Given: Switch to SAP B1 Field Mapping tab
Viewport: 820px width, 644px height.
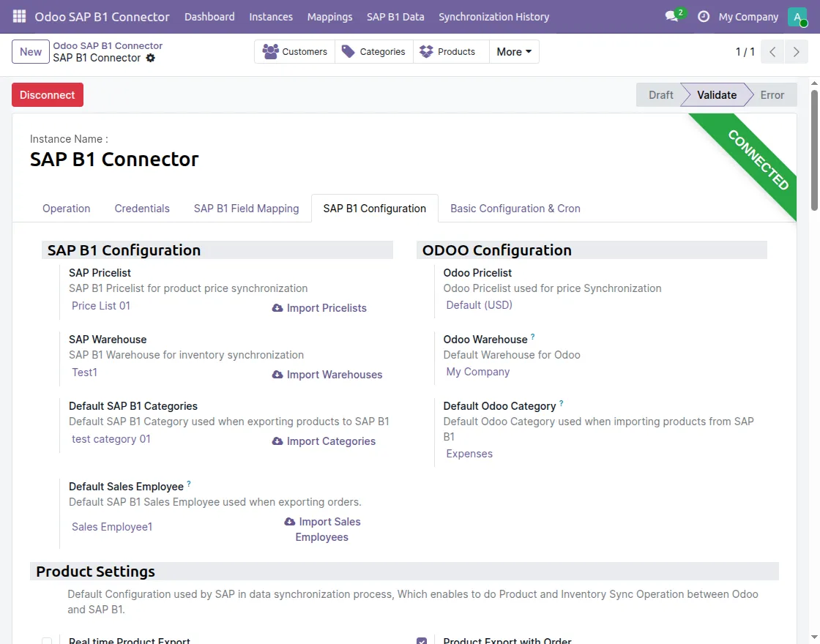Looking at the screenshot, I should 246,209.
